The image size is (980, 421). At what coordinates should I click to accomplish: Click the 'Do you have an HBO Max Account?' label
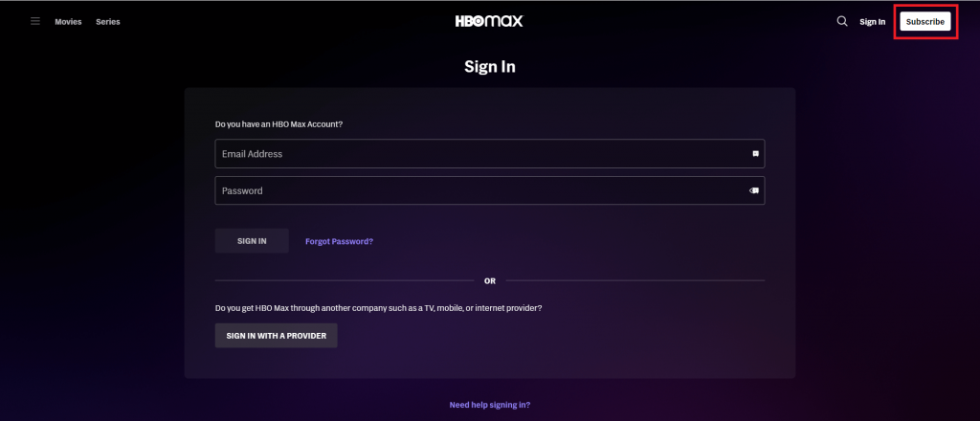point(278,124)
